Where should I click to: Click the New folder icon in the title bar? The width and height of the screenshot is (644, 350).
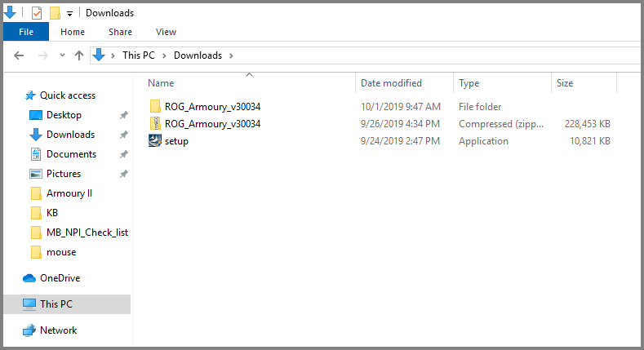click(55, 13)
